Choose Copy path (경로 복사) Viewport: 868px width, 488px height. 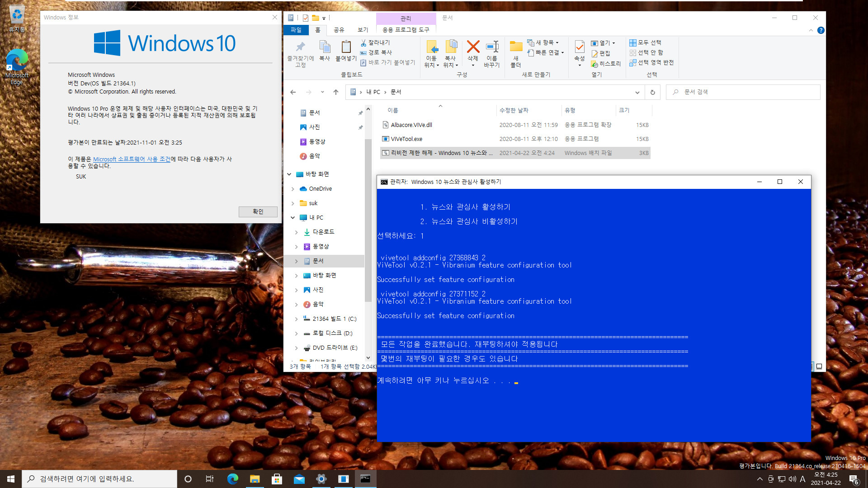pos(376,52)
